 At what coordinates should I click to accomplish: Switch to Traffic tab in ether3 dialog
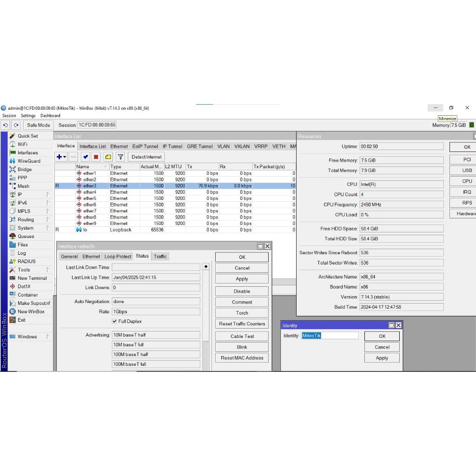tap(160, 257)
